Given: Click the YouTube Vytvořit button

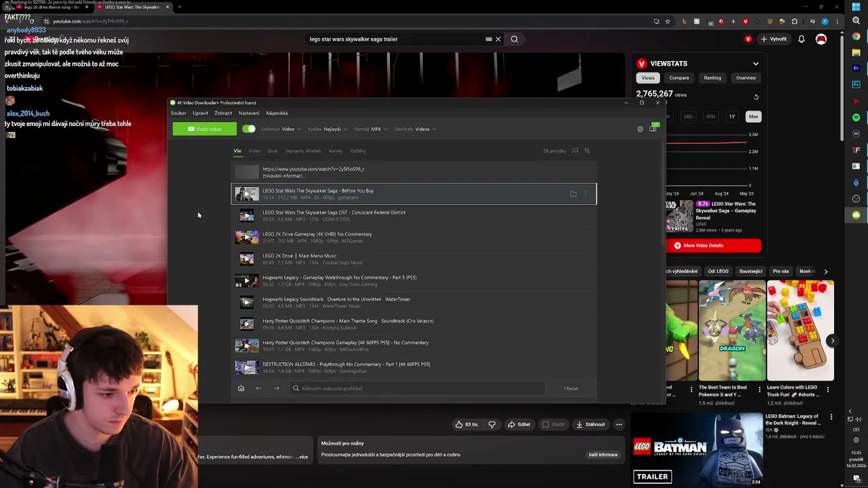Looking at the screenshot, I should (x=774, y=39).
